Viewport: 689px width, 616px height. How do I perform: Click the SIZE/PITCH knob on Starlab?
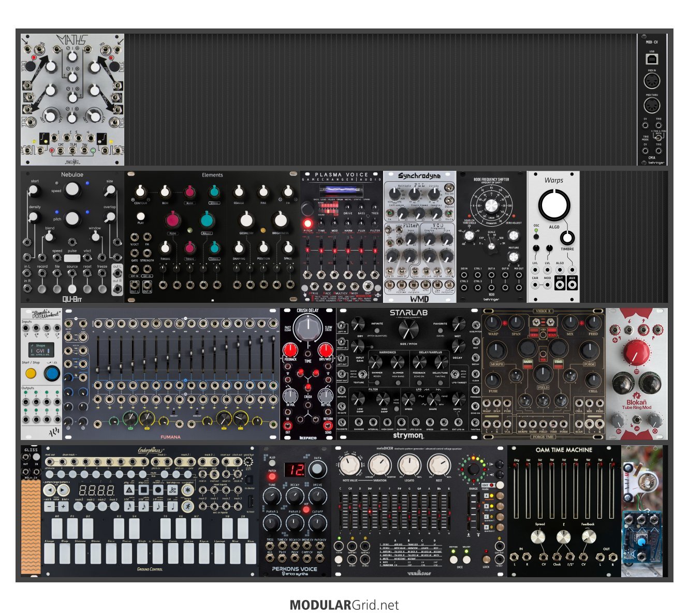pos(408,328)
